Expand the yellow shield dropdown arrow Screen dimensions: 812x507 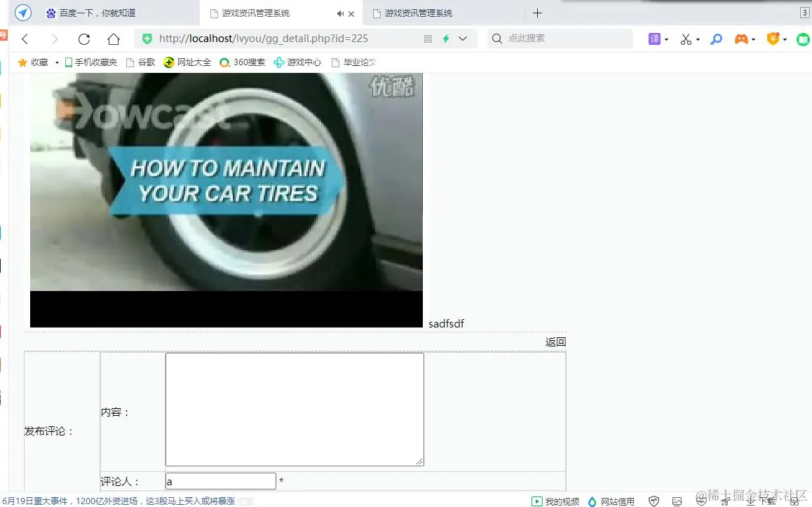[x=785, y=39]
